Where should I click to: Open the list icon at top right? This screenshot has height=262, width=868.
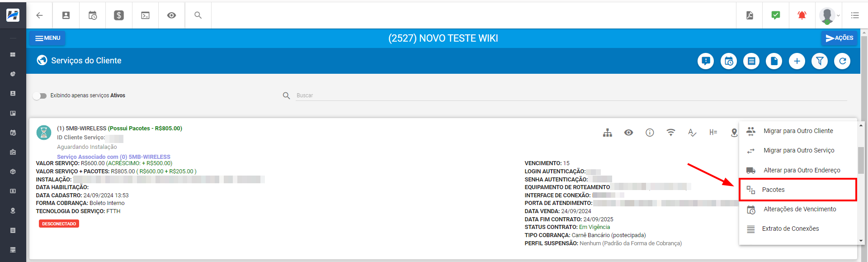point(855,15)
